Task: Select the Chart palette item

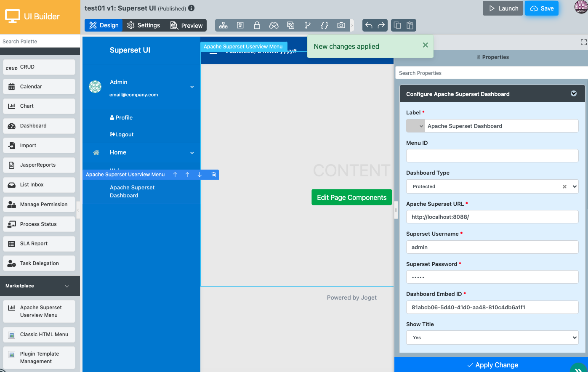Action: (39, 106)
